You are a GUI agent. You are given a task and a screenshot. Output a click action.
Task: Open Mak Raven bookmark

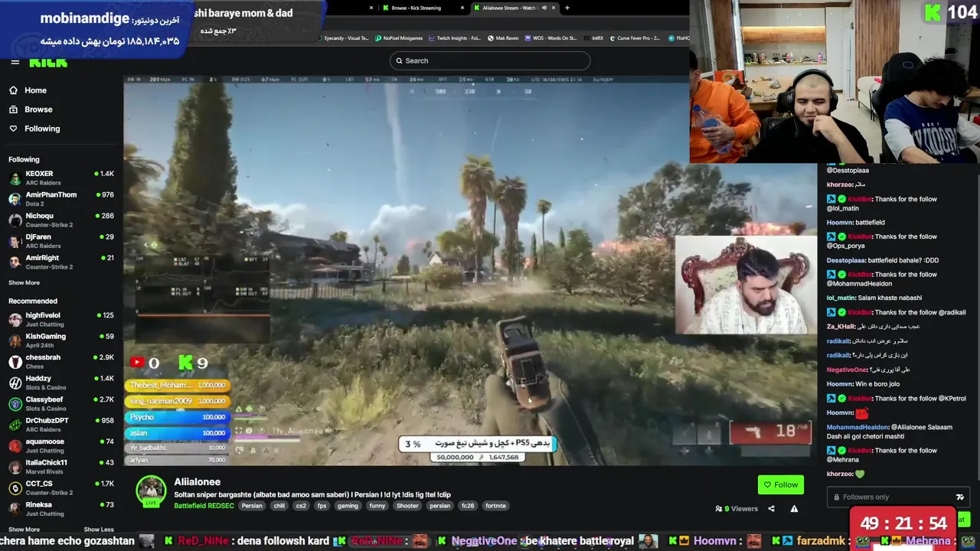coord(503,38)
